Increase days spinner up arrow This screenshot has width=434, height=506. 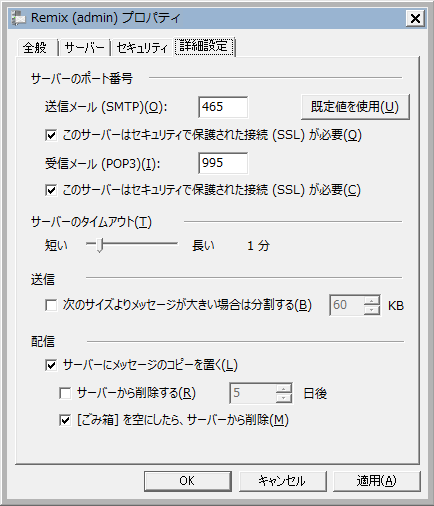pos(284,388)
